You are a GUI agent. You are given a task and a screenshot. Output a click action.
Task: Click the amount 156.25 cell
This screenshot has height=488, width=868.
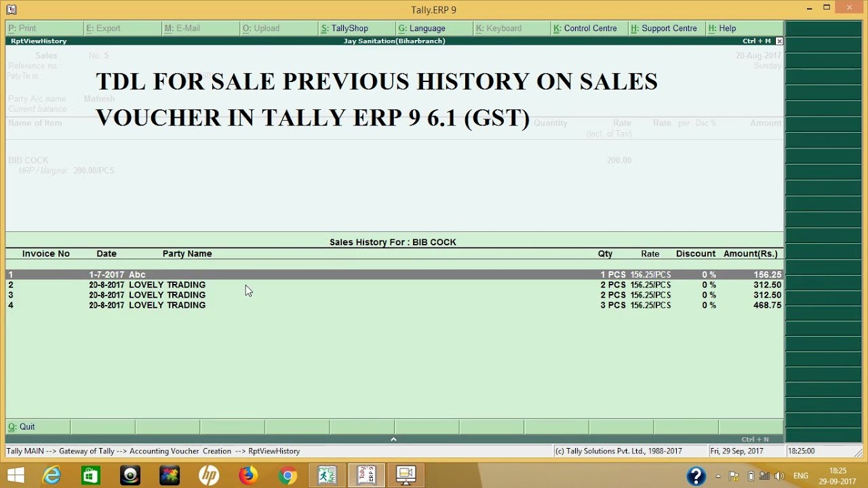tap(767, 274)
